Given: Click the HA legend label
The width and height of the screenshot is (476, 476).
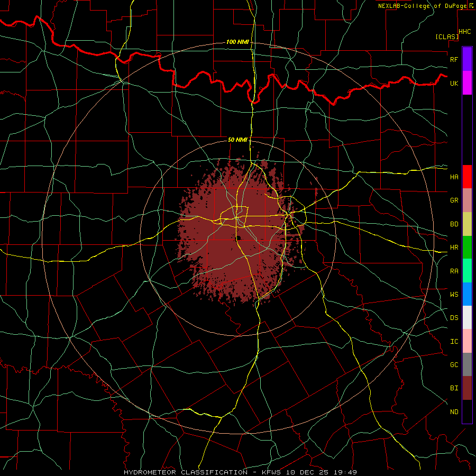Looking at the screenshot, I should (454, 177).
